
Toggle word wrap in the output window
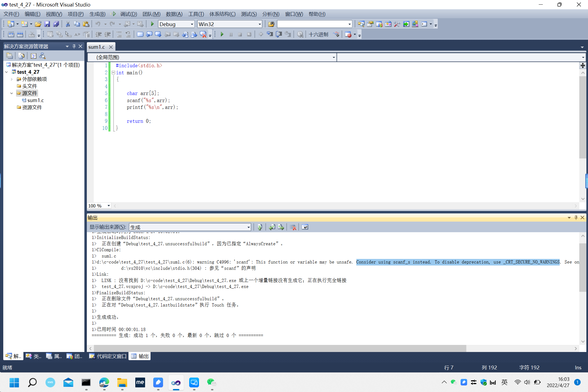[305, 227]
